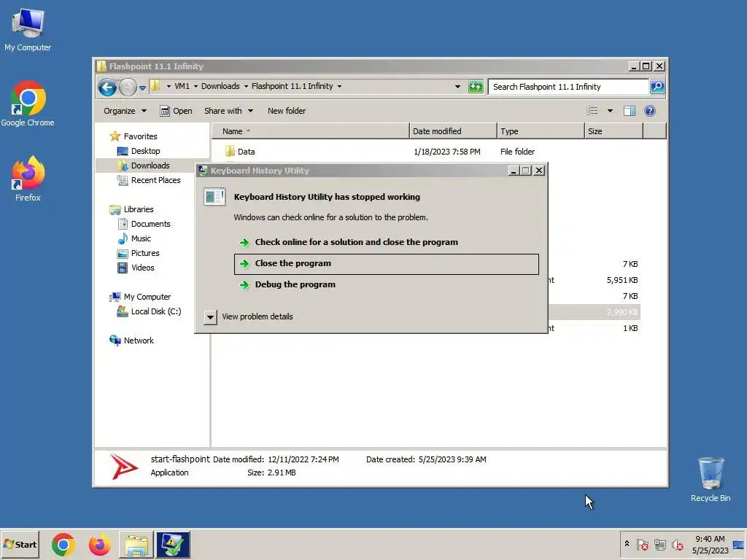Sort by Type column header
This screenshot has width=747, height=560.
541,131
